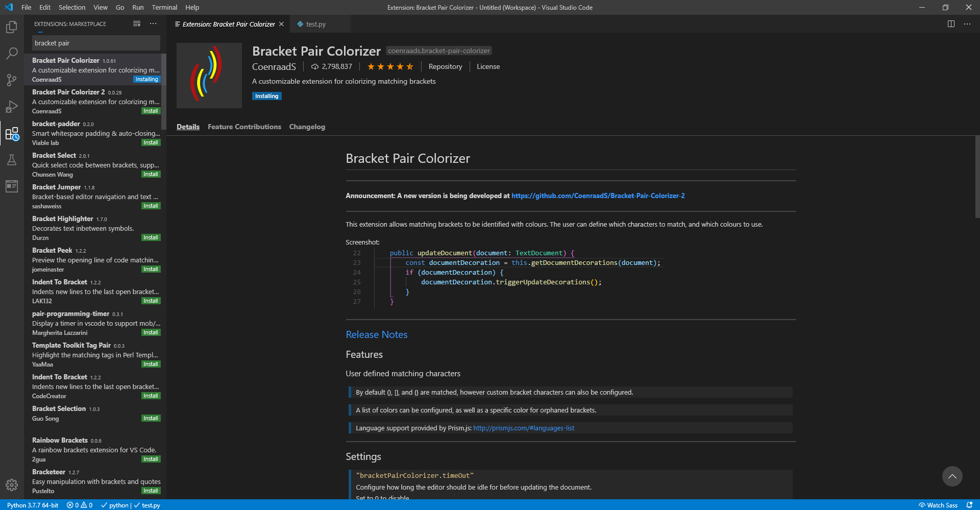Click Watch Sass in the status bar
The width and height of the screenshot is (980, 510).
[938, 505]
